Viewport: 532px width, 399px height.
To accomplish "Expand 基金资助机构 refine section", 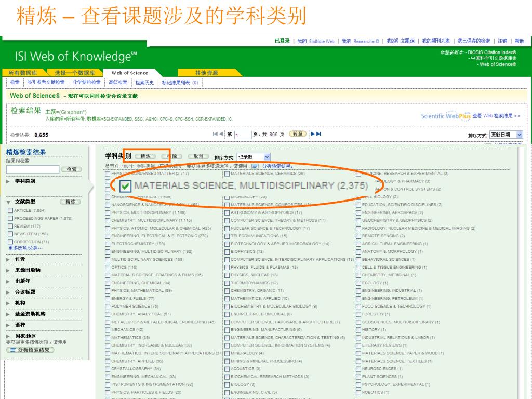I will 8,314.
